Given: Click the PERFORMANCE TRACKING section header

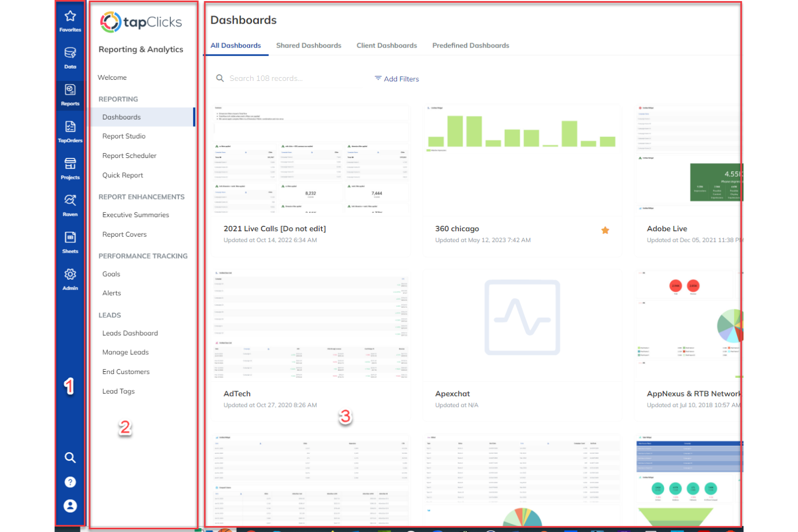Looking at the screenshot, I should coord(143,257).
